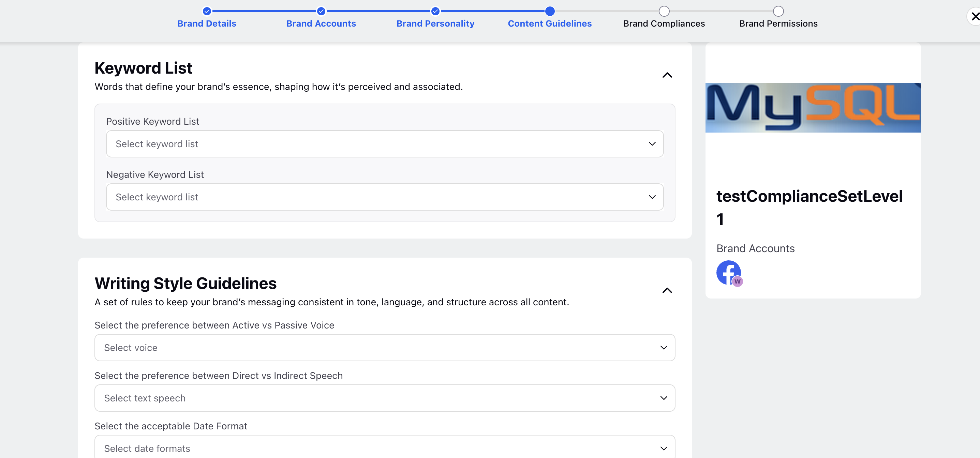Screen dimensions: 980x458
Task: Click the Keyword List heading
Action: pos(143,68)
